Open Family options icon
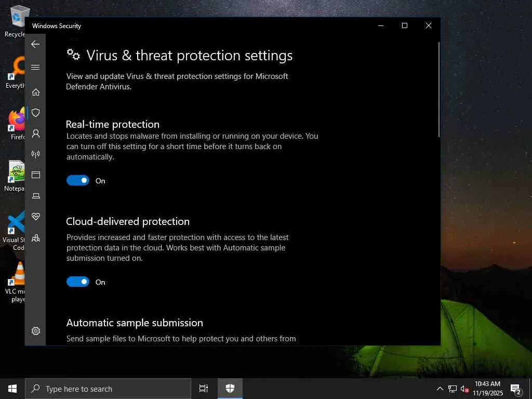The width and height of the screenshot is (532, 399). tap(36, 238)
